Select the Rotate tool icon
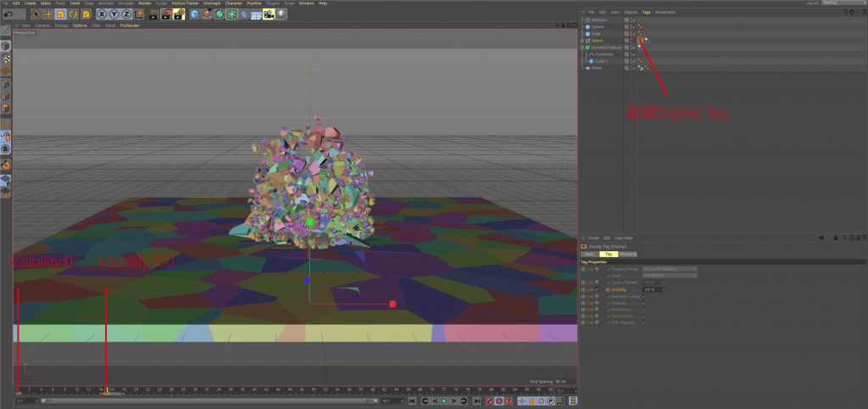 tap(74, 14)
